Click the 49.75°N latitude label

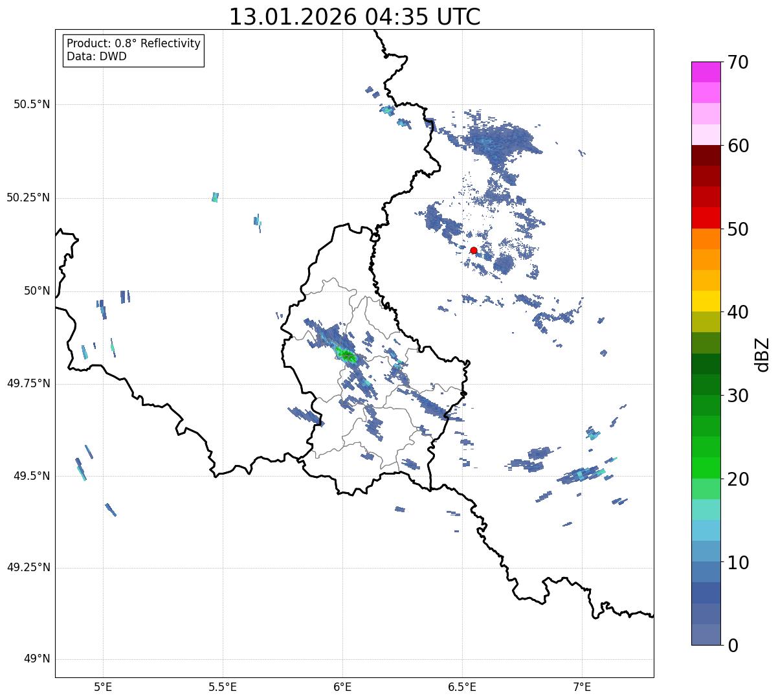28,383
